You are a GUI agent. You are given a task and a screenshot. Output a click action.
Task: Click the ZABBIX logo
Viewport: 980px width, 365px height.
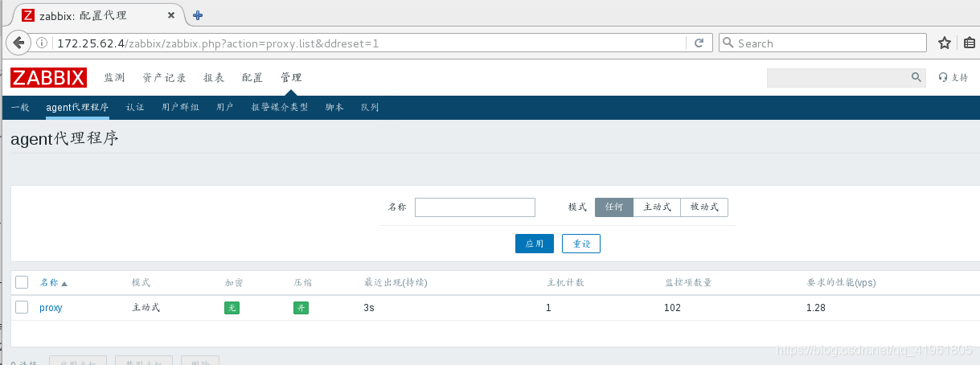pyautogui.click(x=48, y=77)
